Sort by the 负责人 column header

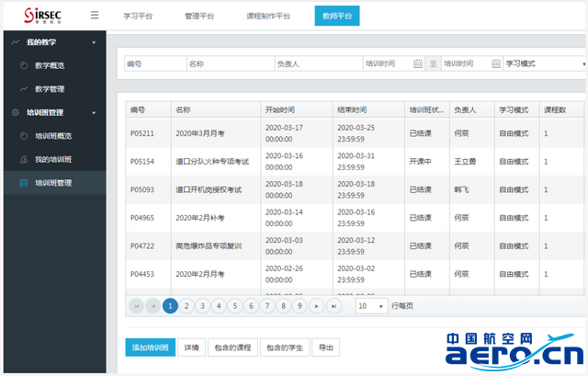pos(472,110)
